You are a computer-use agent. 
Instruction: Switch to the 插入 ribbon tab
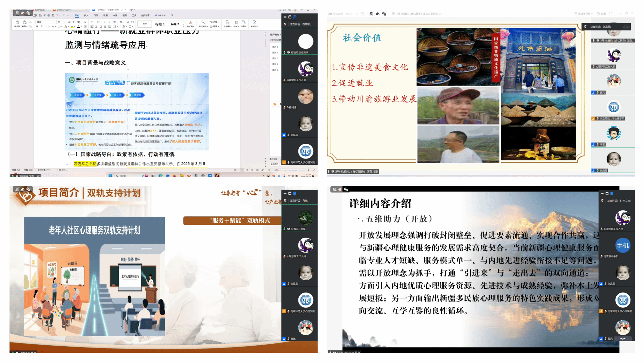pos(86,15)
